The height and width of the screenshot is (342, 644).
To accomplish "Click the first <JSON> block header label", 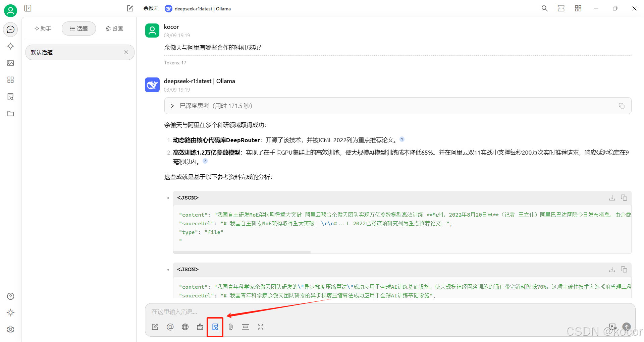I will click(188, 198).
